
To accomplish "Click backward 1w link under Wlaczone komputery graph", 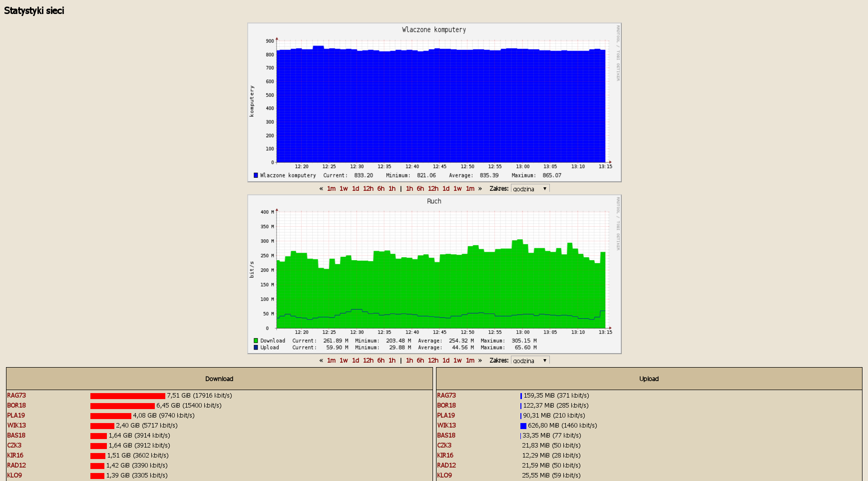I will pos(344,189).
